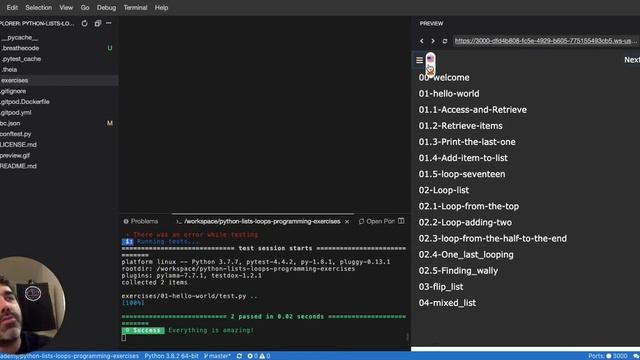Expand the .pytest_cache folder
The image size is (640, 360).
tap(21, 59)
